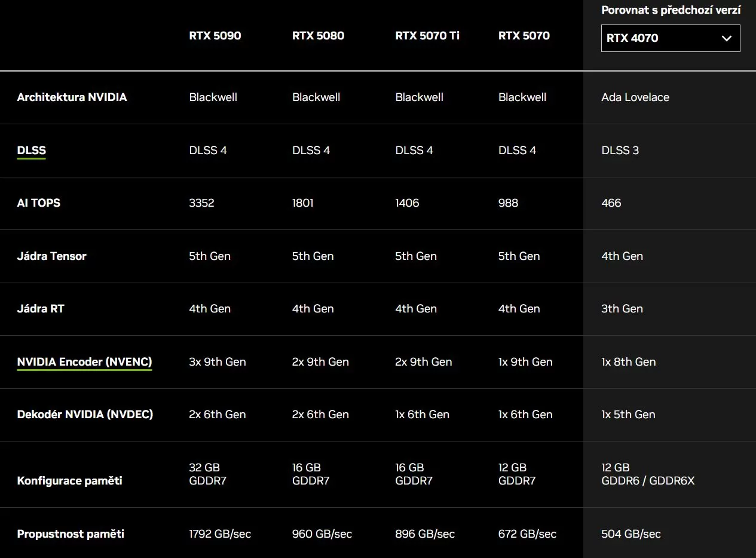Click the '1x 6th Gen' decoder cell under RTX 5070 Ti
This screenshot has height=558, width=756.
pyautogui.click(x=422, y=415)
